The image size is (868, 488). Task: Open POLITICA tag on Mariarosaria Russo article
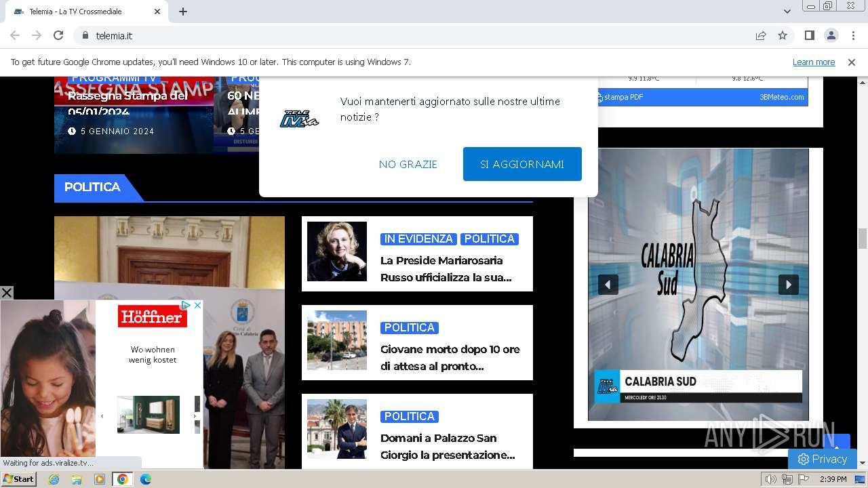(490, 239)
